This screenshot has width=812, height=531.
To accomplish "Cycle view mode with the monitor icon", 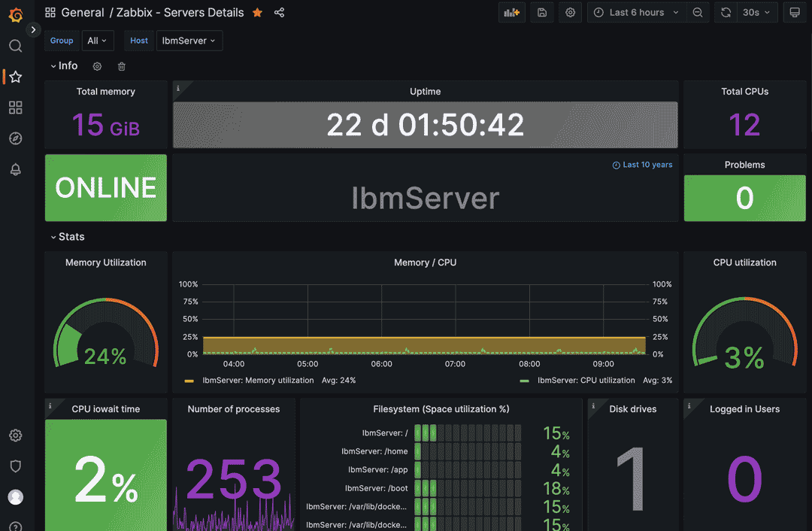I will pos(795,13).
